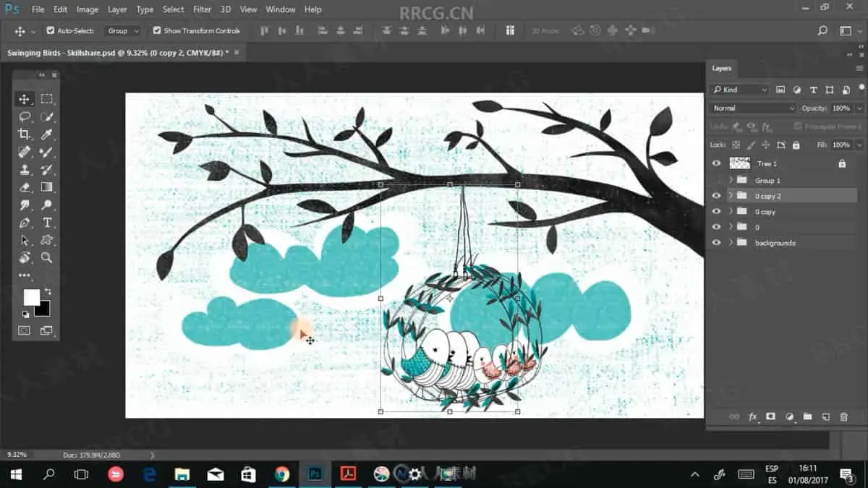Select the Healing Brush tool
Screen dimensions: 868x488
[x=25, y=152]
